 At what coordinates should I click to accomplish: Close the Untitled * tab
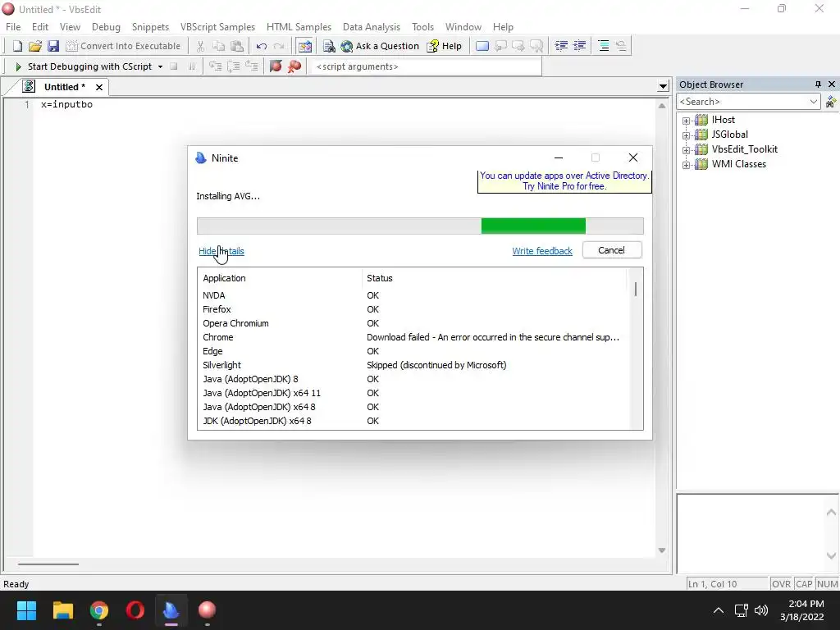99,87
